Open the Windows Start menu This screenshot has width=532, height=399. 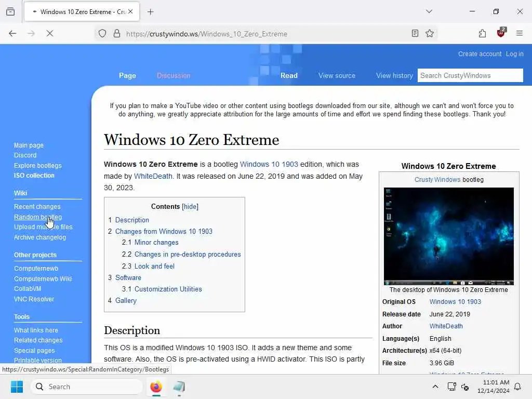[x=17, y=387]
